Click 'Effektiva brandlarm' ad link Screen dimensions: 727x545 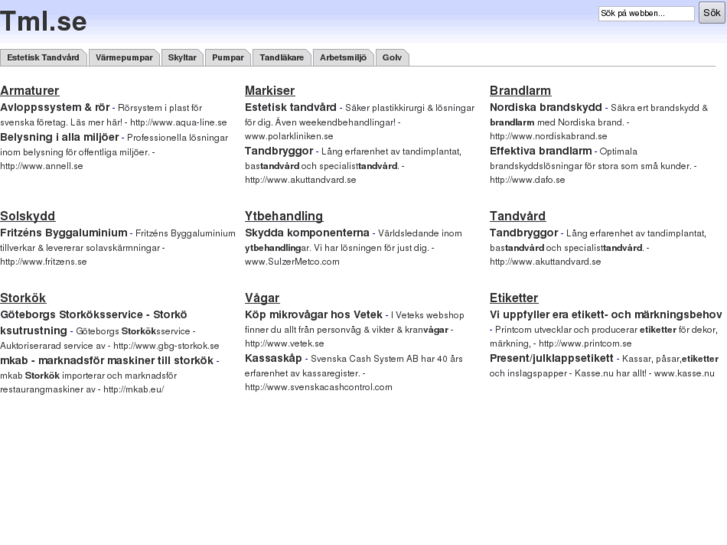click(x=541, y=151)
